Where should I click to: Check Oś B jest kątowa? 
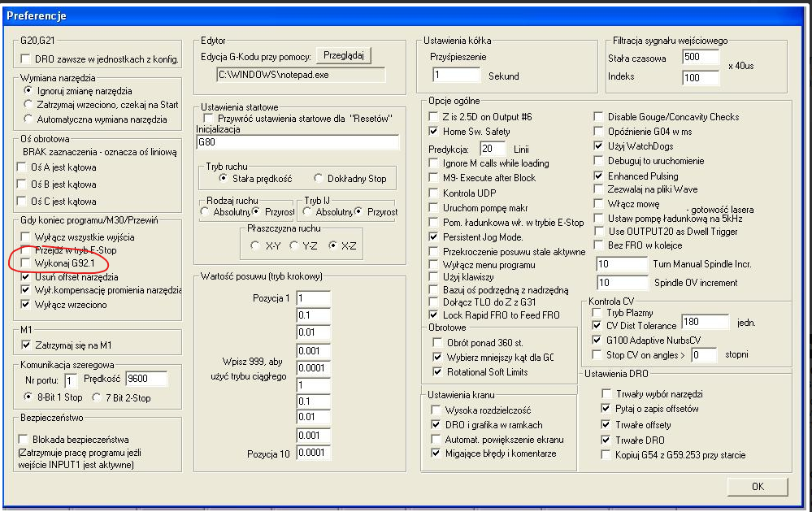tap(22, 184)
